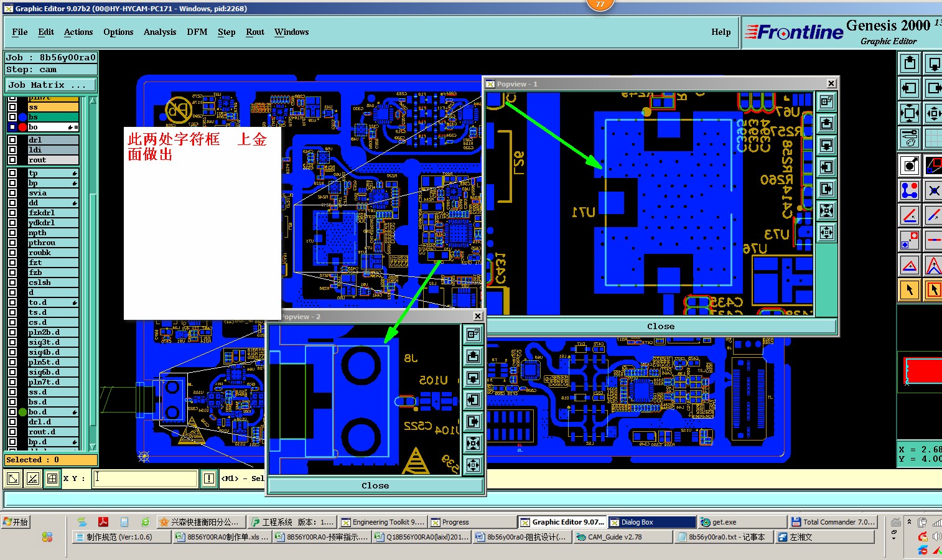Click the blue color dot on bs layer

[23, 117]
